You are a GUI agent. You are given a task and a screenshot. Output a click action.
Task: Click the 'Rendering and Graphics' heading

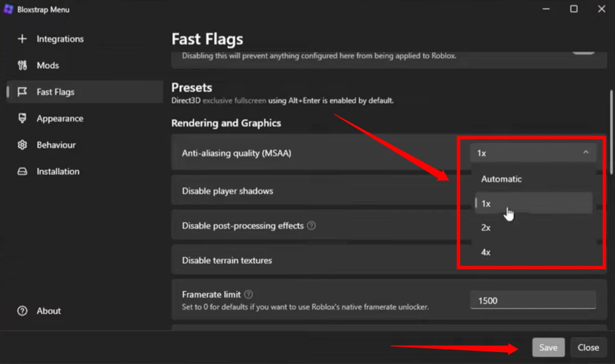click(226, 123)
